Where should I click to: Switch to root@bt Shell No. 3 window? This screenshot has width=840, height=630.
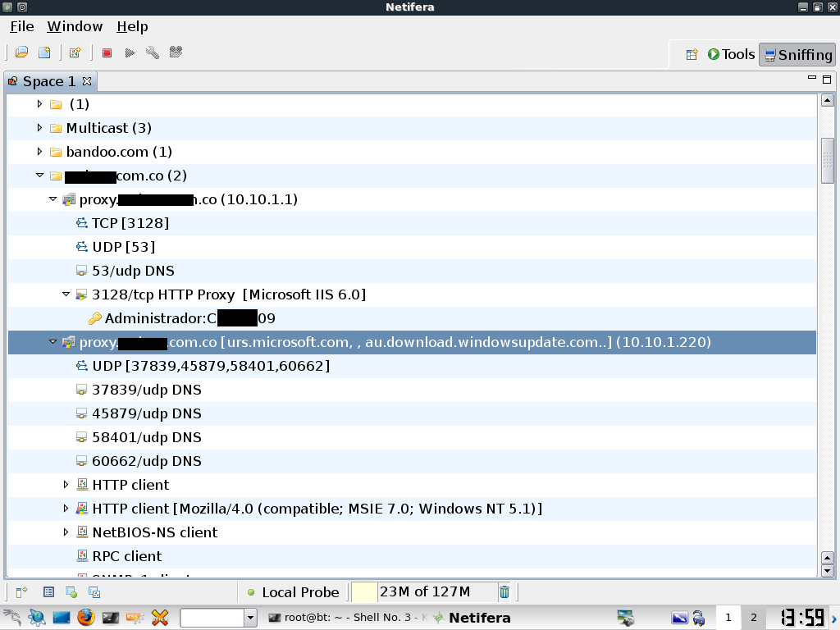(347, 618)
